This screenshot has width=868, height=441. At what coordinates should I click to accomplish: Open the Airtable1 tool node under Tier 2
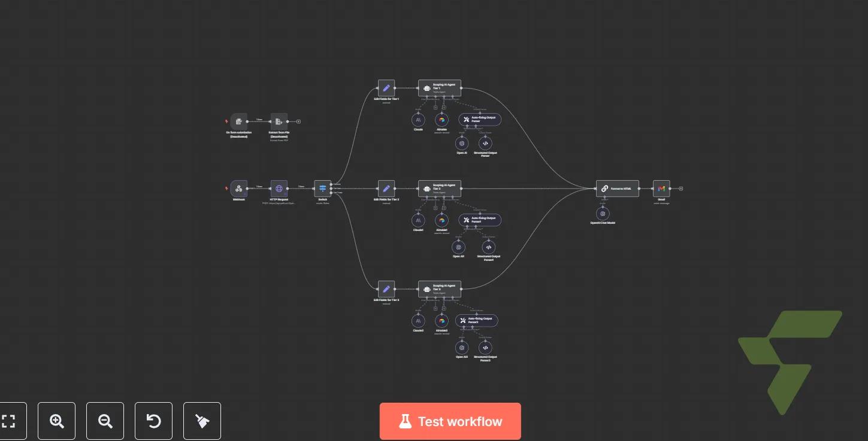[x=441, y=220]
